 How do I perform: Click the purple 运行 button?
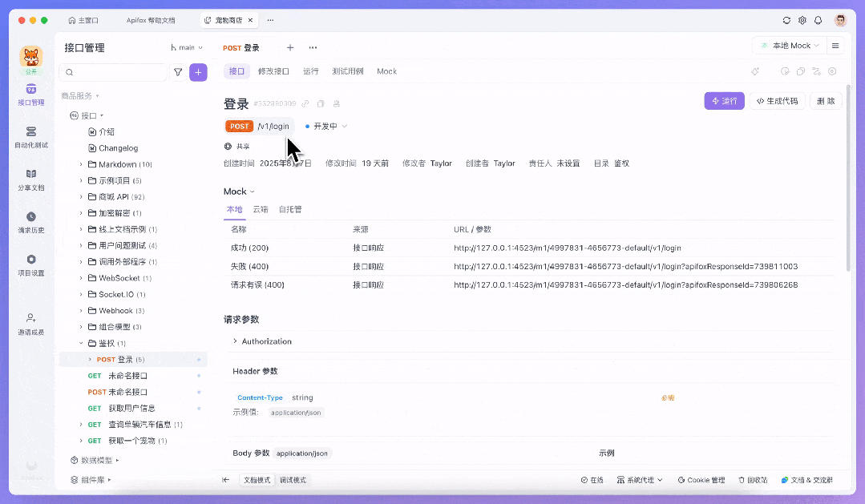point(725,101)
